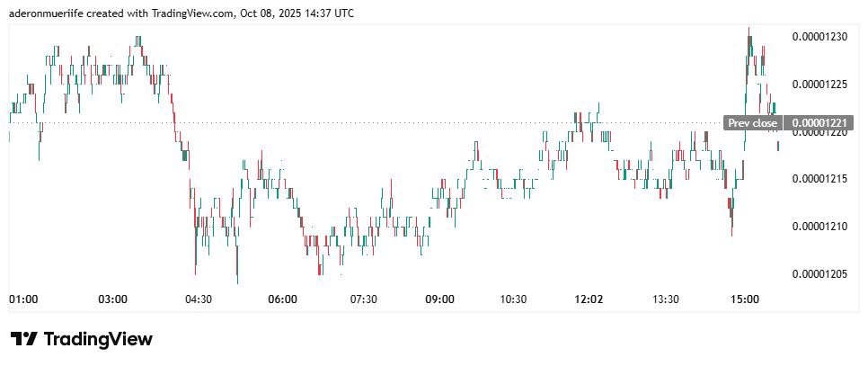The image size is (868, 366).
Task: Select the 15:00 time axis label
Action: click(x=745, y=299)
